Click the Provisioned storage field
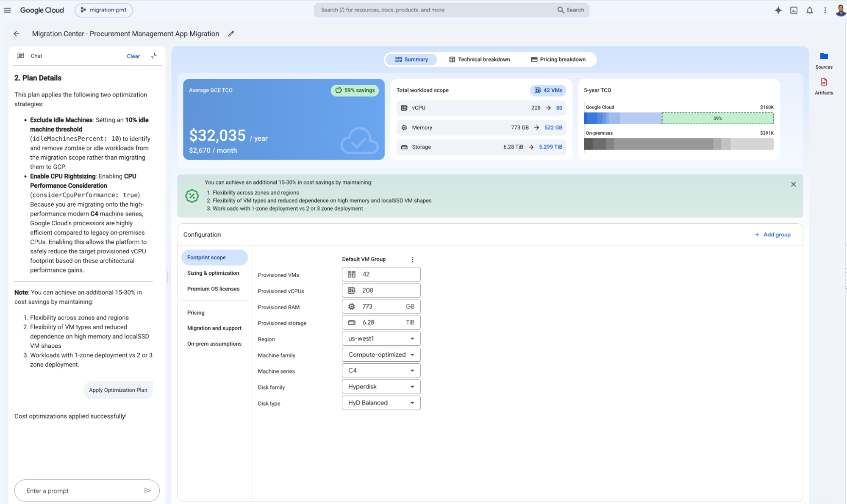 [x=381, y=323]
